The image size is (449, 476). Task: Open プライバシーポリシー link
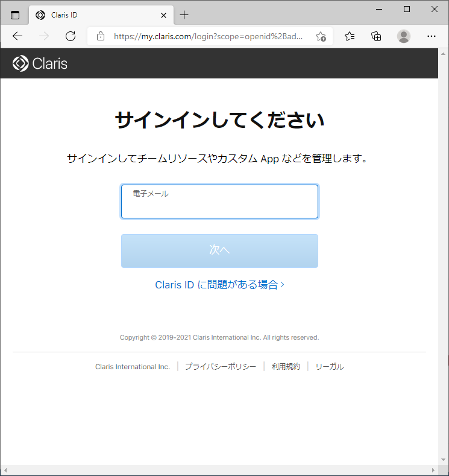coord(221,367)
